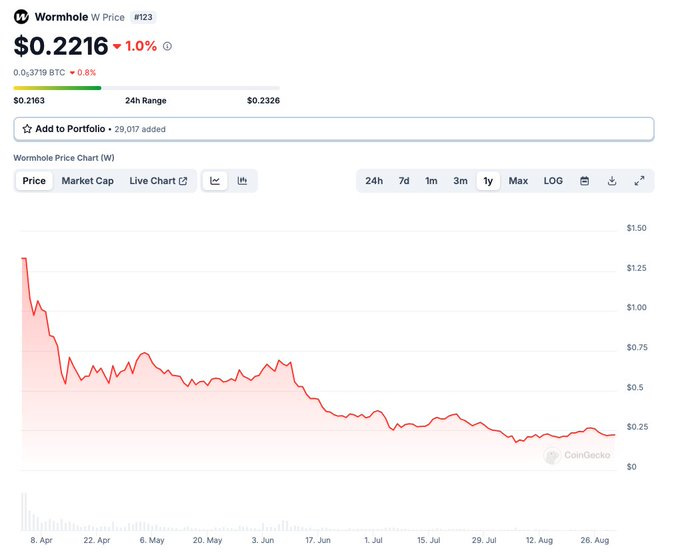Click the 24h Range progress bar
680x555 pixels.
147,88
